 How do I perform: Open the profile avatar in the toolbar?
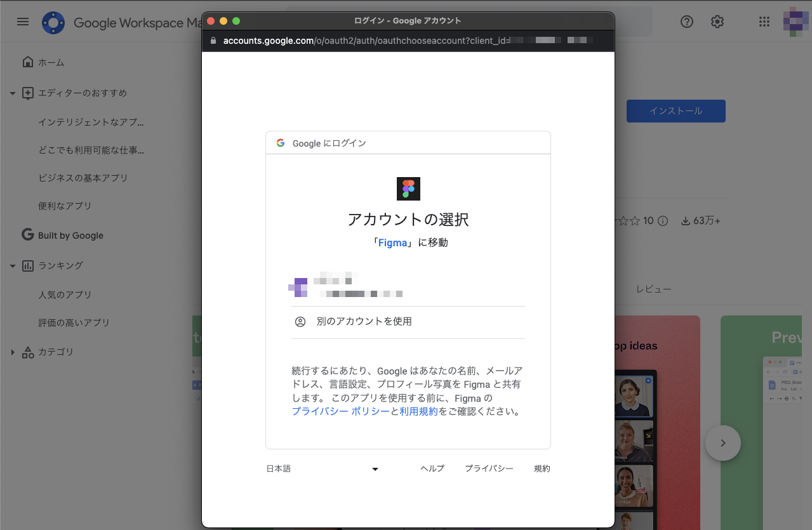(x=795, y=21)
